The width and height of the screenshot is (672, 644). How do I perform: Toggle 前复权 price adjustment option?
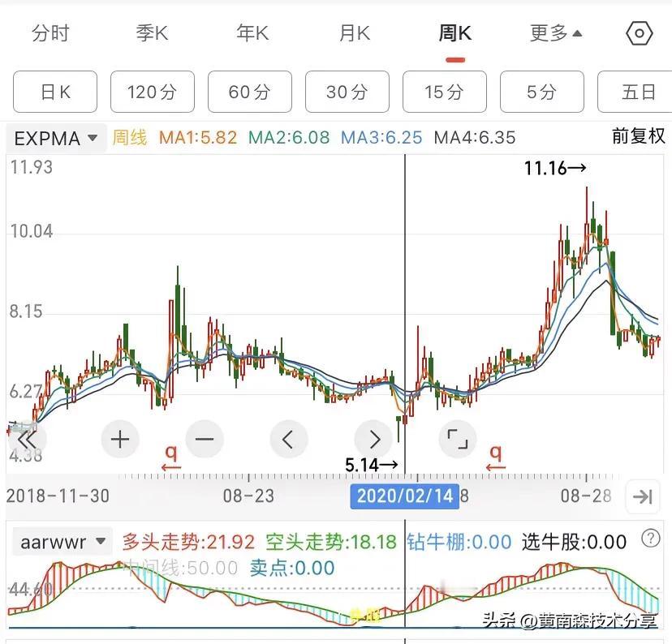[x=639, y=136]
